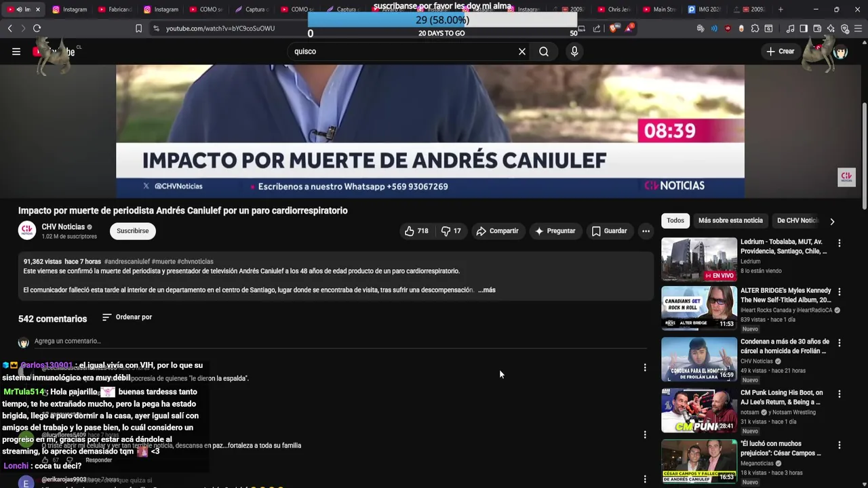Open the account avatar menu
This screenshot has width=868, height=488.
coord(840,52)
